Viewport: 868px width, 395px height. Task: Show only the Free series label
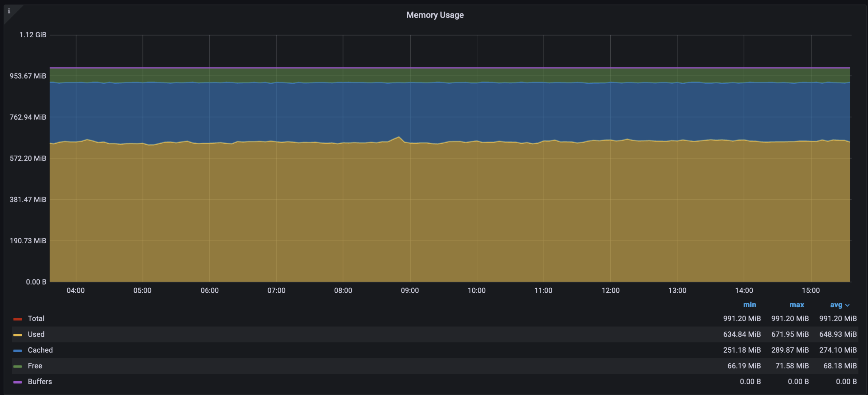pos(35,366)
